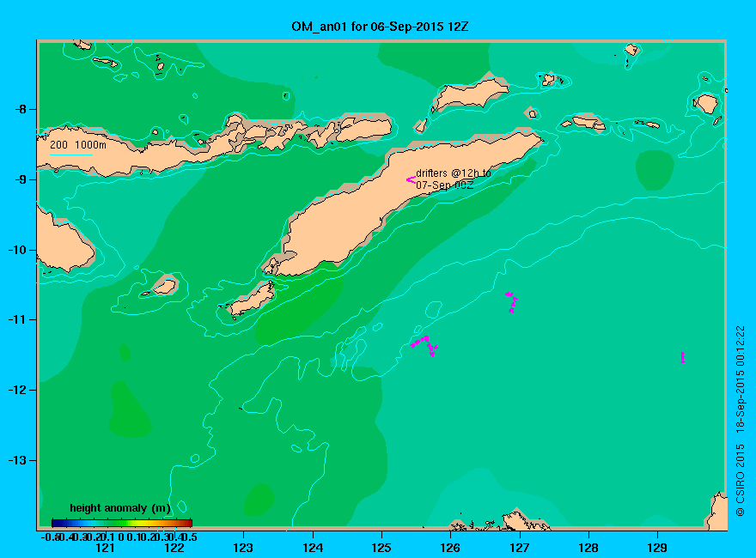Click the '-0.5' color bar tick label
Screen dimensions: 756x558
click(49, 537)
